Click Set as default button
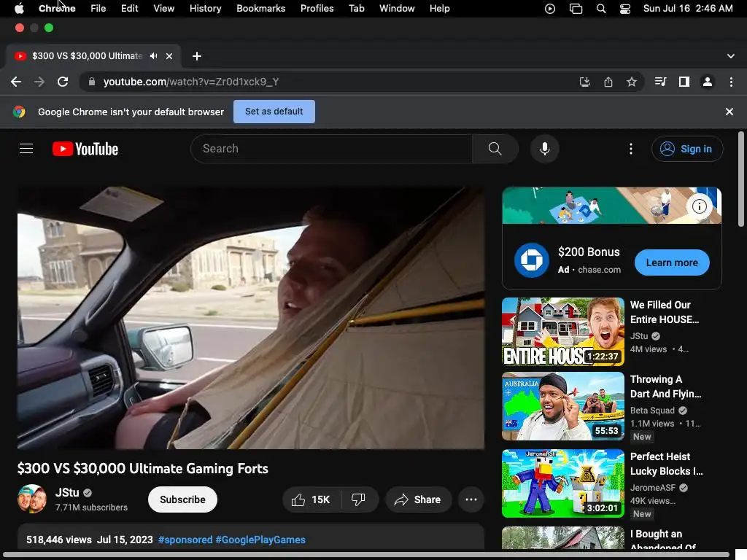 [274, 112]
